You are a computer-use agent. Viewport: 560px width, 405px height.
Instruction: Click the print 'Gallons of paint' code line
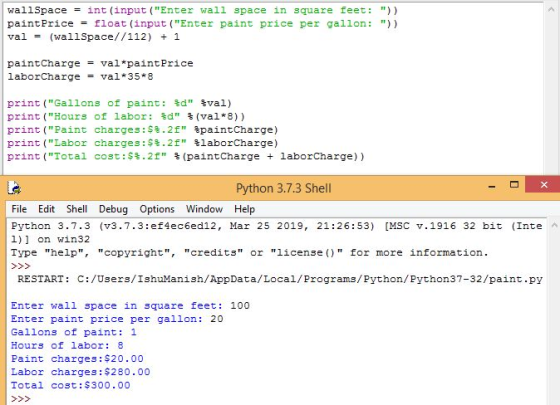tap(119, 103)
